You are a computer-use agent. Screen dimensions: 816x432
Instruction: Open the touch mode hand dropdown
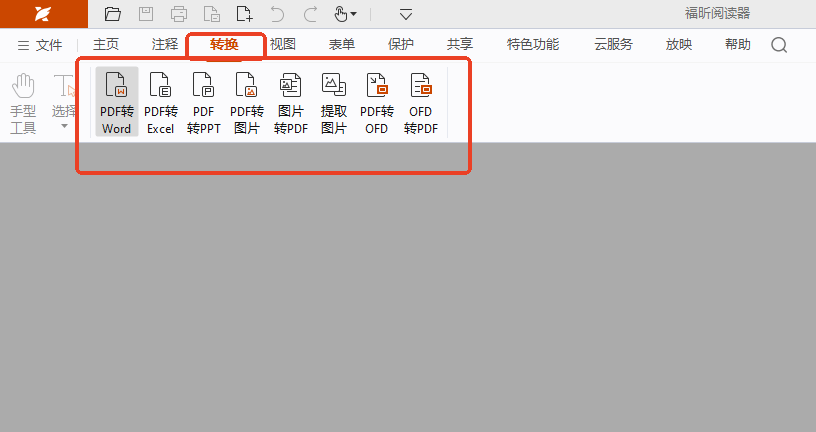(345, 14)
